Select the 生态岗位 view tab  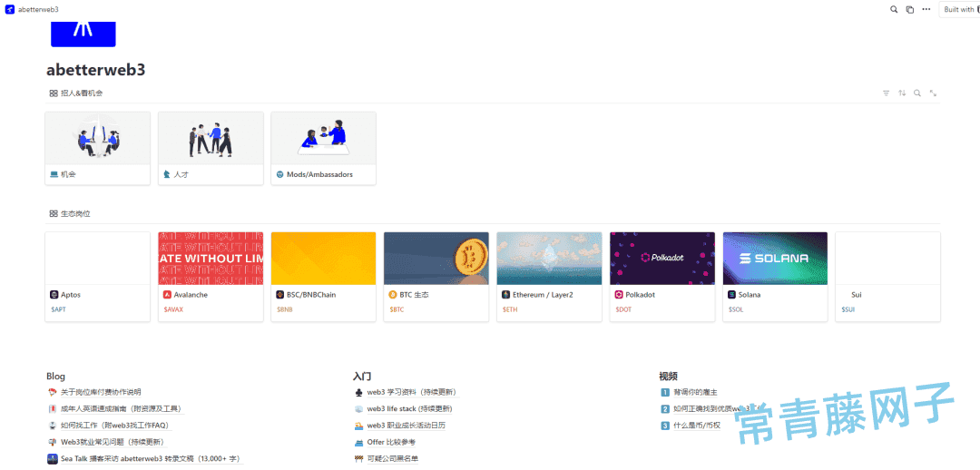[70, 214]
